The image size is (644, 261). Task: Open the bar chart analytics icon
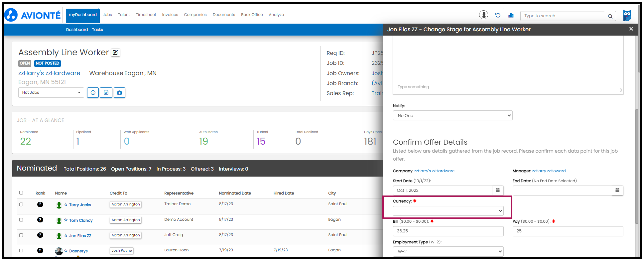511,15
